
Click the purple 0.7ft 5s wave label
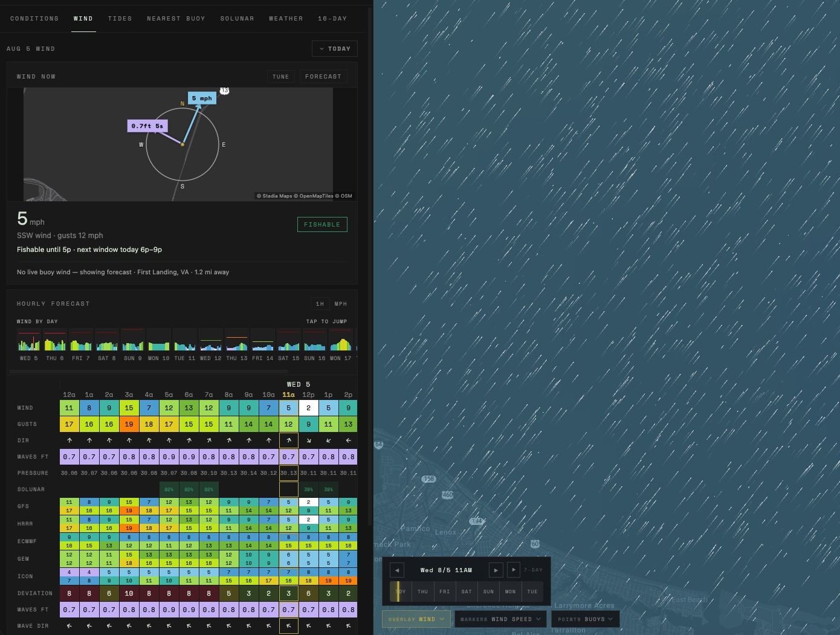tap(147, 126)
